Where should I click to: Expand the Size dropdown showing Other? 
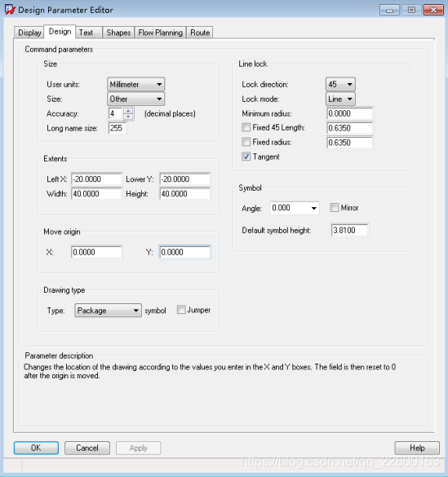click(x=135, y=99)
